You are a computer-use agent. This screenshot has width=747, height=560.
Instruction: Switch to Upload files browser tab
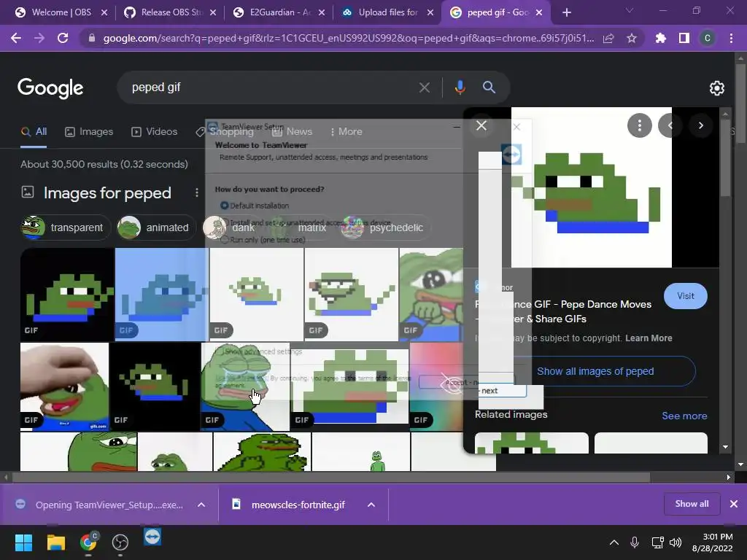tap(387, 12)
